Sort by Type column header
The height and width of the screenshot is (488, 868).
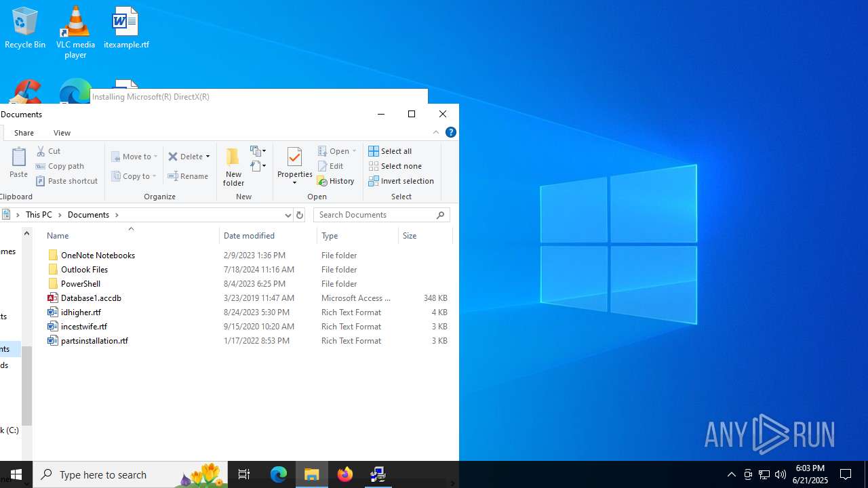(330, 236)
